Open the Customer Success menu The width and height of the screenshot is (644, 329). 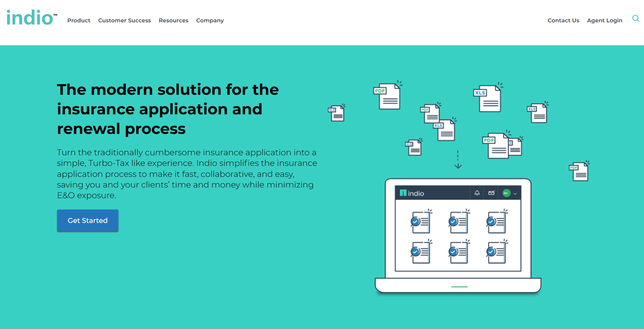(124, 20)
